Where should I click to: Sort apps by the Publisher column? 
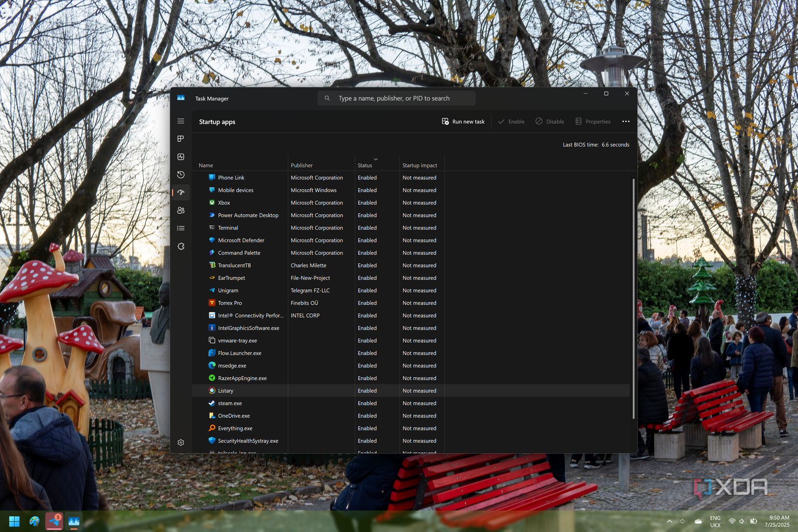click(x=302, y=165)
